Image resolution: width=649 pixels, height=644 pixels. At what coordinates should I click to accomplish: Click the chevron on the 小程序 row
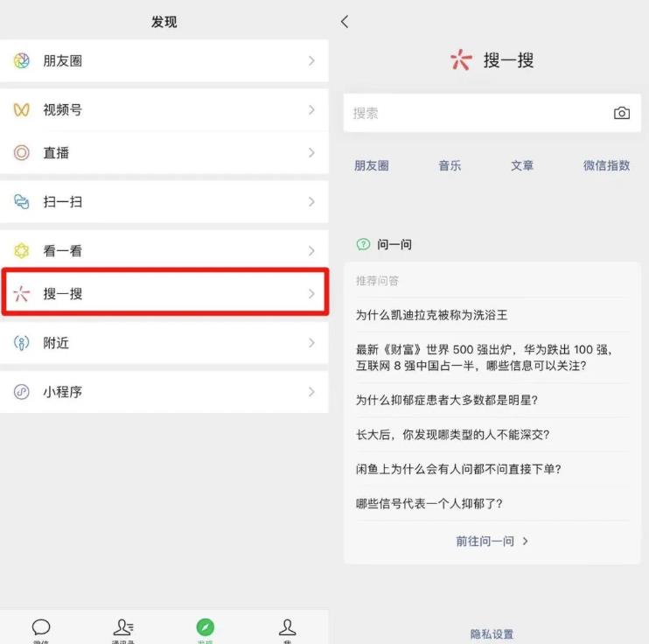(x=311, y=392)
